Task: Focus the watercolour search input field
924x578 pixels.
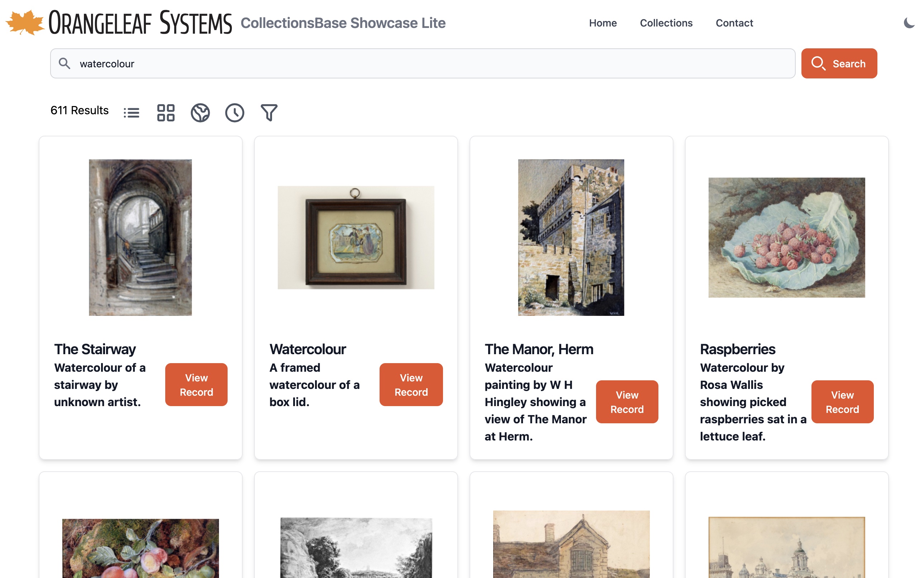Action: pos(423,63)
